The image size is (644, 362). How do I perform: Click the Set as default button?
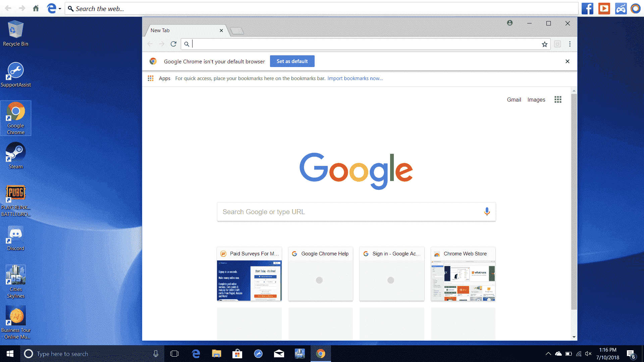click(x=292, y=61)
